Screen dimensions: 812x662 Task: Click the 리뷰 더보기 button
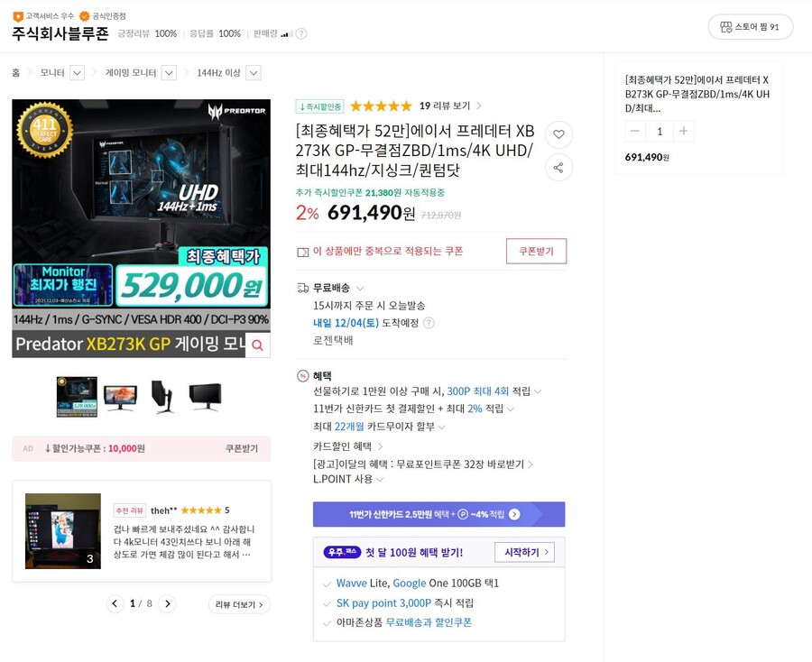coord(239,604)
